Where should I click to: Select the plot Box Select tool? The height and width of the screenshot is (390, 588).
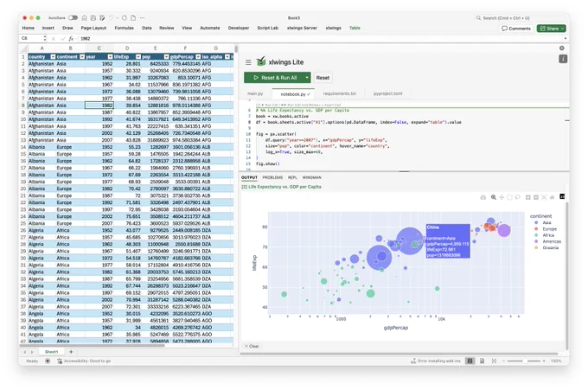[x=509, y=197]
